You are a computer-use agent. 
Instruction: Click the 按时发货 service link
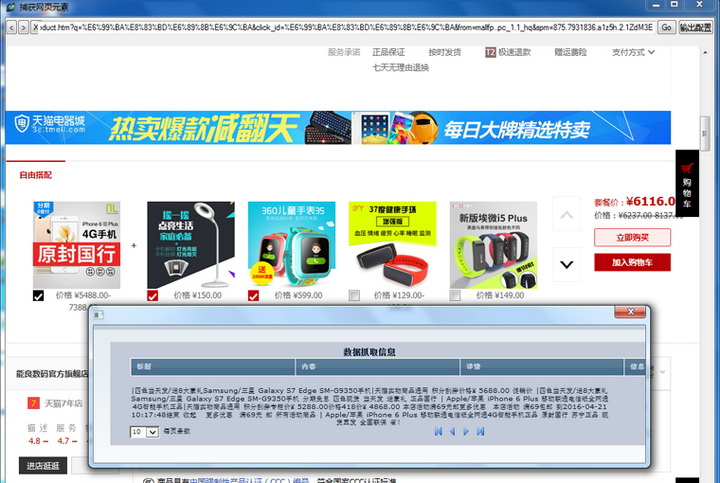pyautogui.click(x=444, y=52)
